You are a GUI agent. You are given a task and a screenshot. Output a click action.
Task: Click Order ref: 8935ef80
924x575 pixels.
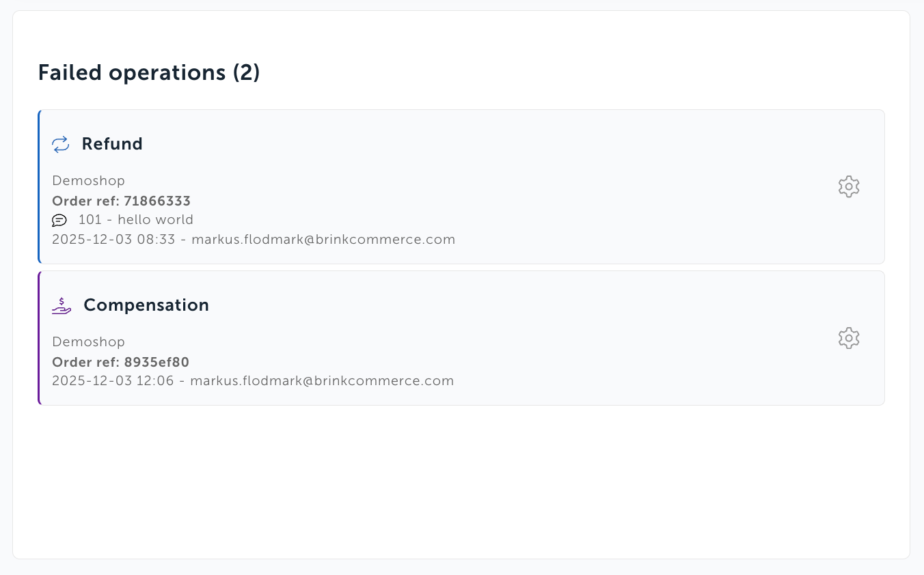121,362
